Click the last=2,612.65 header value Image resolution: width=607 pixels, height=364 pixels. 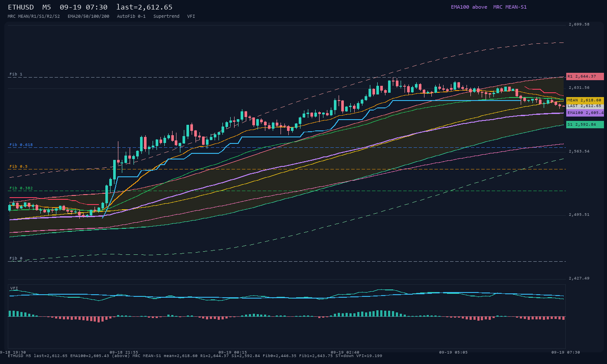tap(144, 7)
